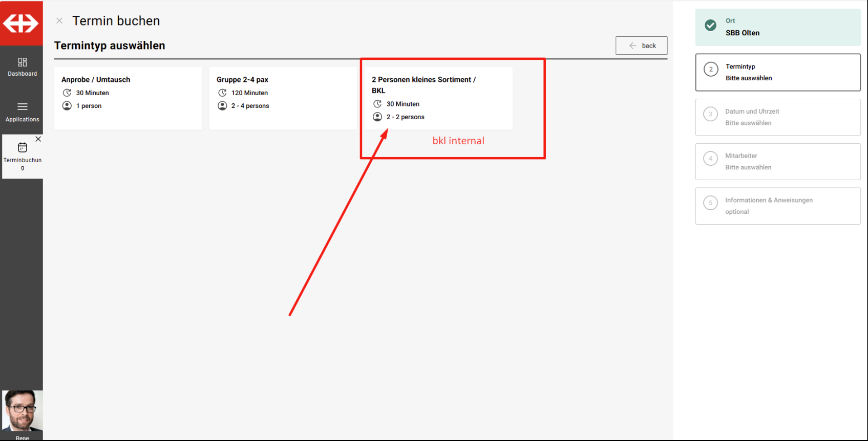868x441 pixels.
Task: Click the person icon in Gruppe card
Action: pyautogui.click(x=222, y=106)
